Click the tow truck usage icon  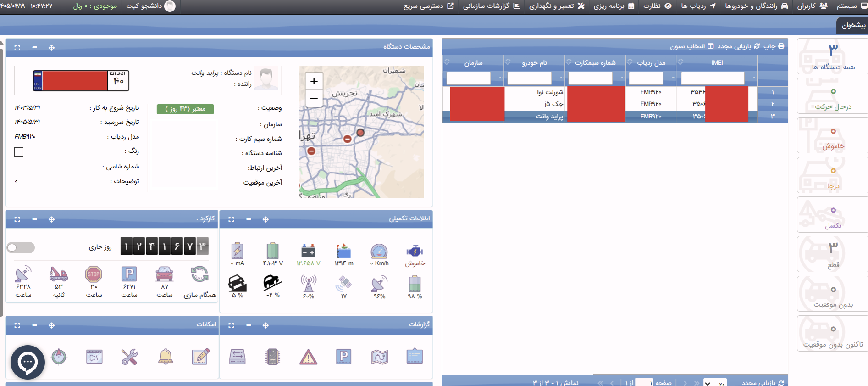tap(59, 274)
